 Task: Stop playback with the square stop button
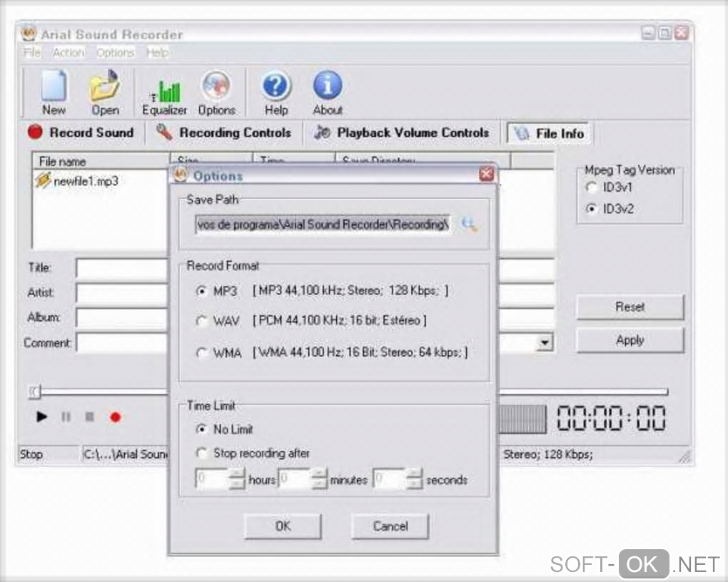90,417
